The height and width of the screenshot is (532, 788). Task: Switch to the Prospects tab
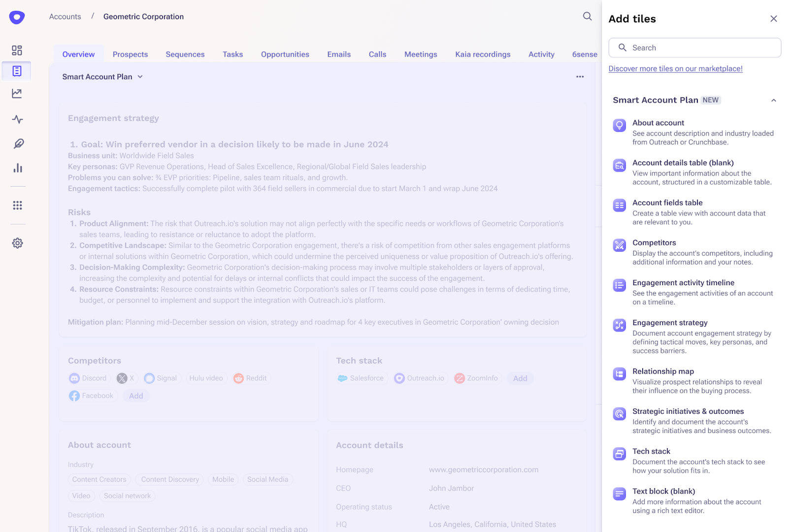click(130, 54)
